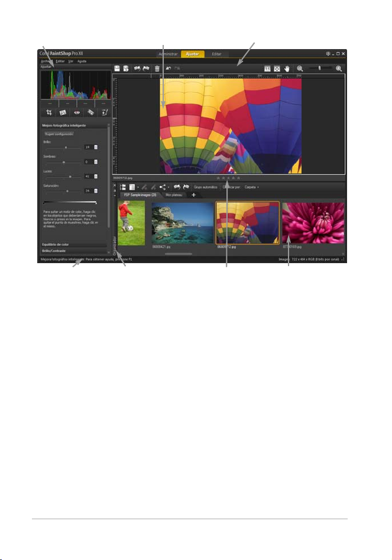392x560 pixels.
Task: Open the Editar menu in menu bar
Action: coord(60,61)
